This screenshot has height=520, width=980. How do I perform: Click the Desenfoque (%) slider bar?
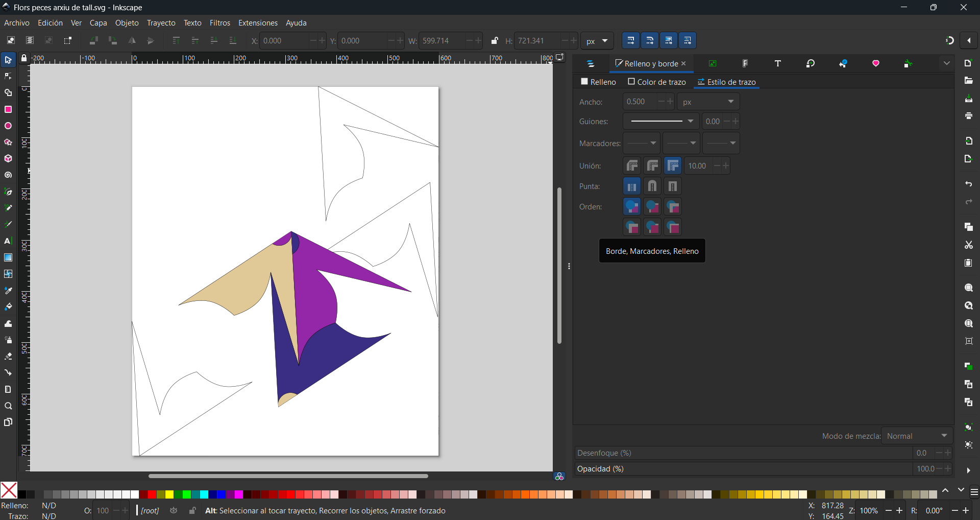[744, 453]
